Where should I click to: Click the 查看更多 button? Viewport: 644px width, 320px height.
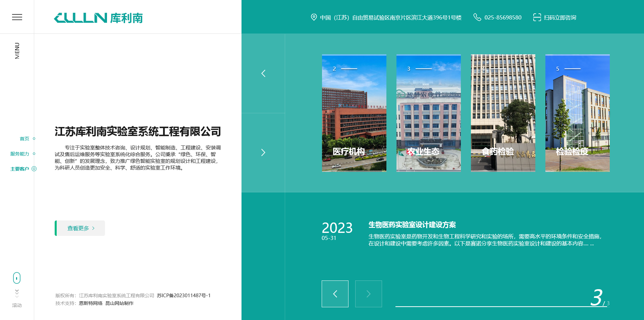[x=80, y=228]
